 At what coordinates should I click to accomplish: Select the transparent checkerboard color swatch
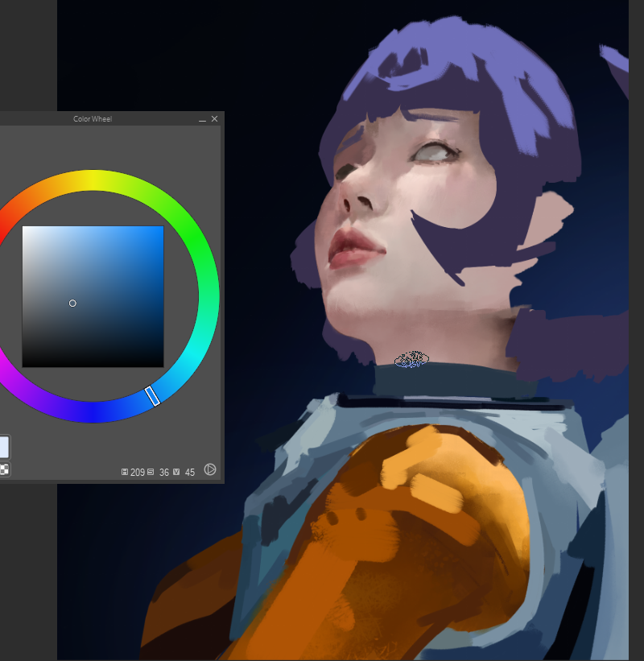pyautogui.click(x=4, y=469)
